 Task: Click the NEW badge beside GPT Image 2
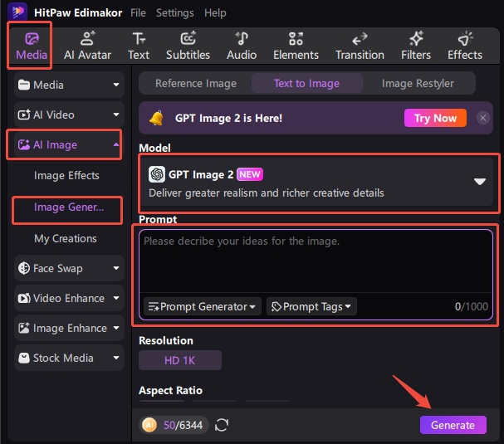[250, 174]
